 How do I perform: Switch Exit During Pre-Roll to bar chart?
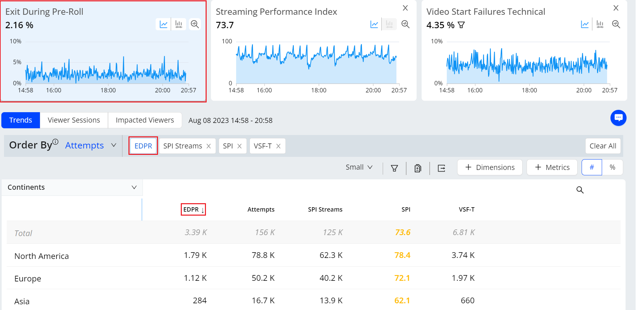[x=179, y=24]
